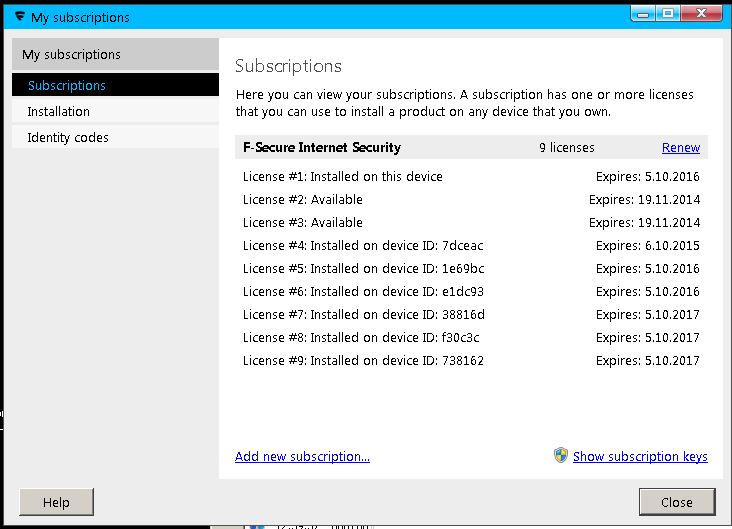Maximize the My subscriptions window
This screenshot has width=732, height=529.
coord(668,14)
